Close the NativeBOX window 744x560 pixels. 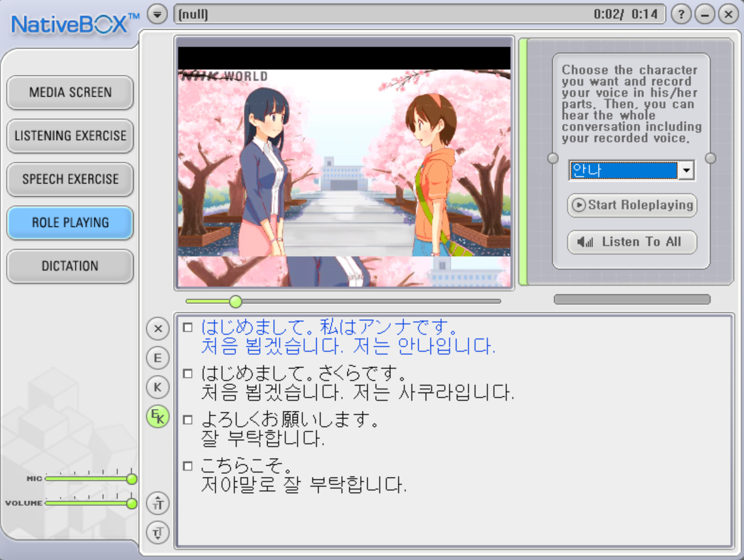tap(728, 14)
